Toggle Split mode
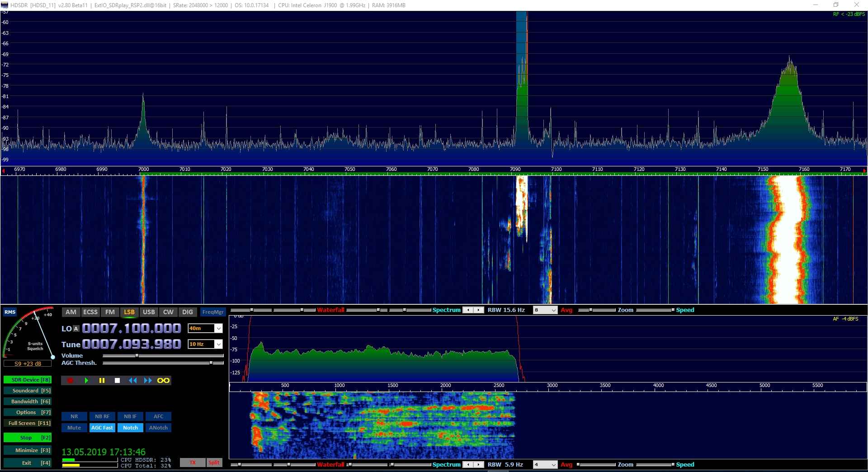Screen dimensions: 868x472 coord(214,463)
